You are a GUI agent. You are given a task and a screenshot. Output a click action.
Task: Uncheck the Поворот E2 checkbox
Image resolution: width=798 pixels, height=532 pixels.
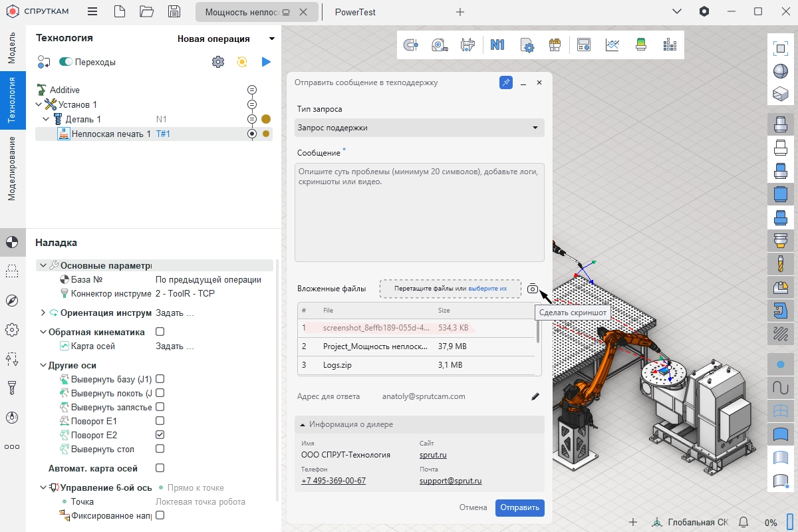(160, 435)
